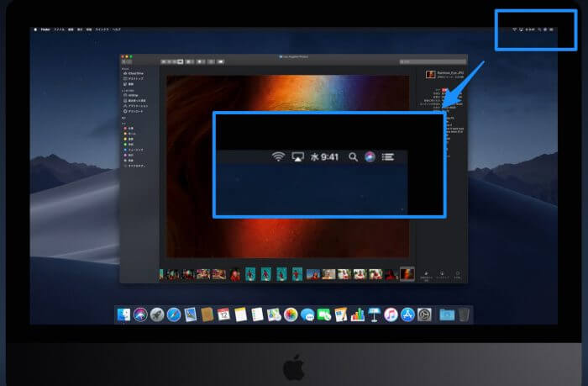
Task: Select the green tag in sidebar
Action: click(x=129, y=144)
